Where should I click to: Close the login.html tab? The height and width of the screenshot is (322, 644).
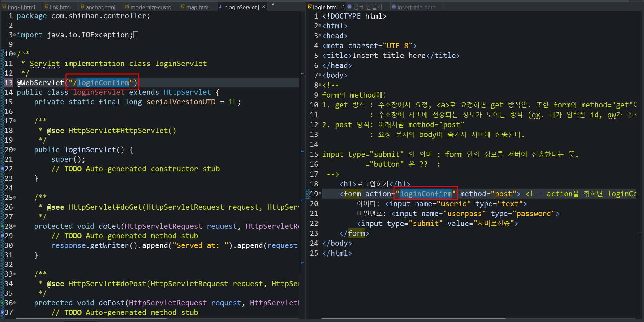click(x=342, y=7)
